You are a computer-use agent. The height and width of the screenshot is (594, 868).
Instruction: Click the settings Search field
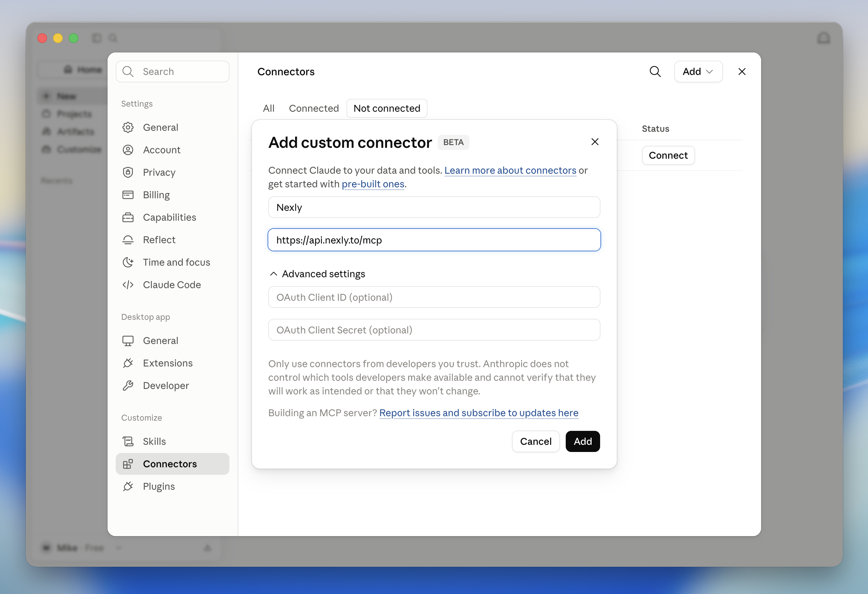coord(173,72)
